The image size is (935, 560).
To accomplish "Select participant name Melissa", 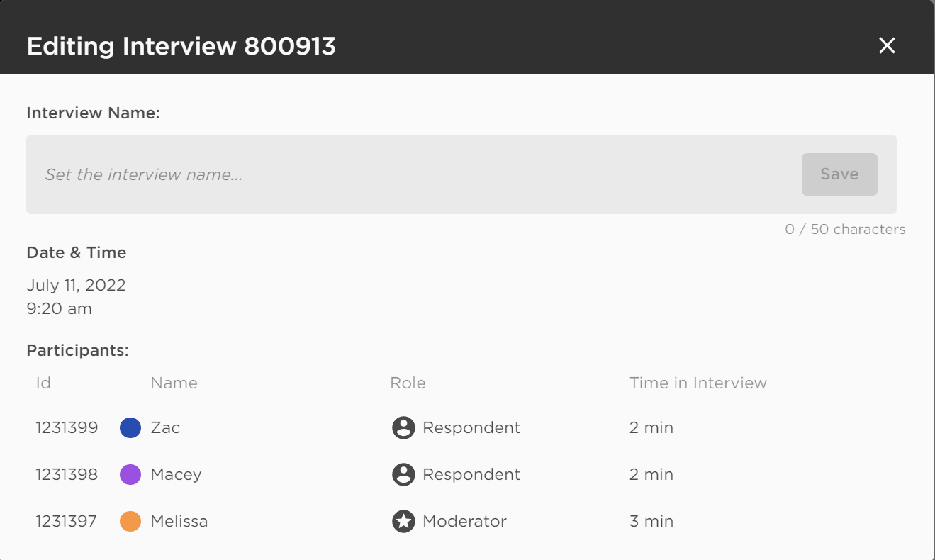I will [179, 522].
